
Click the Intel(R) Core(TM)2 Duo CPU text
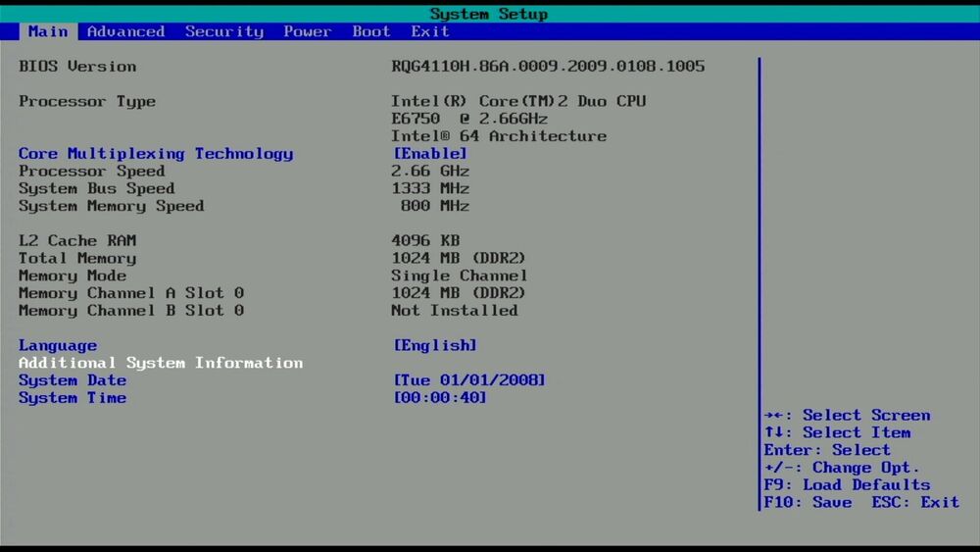(518, 101)
